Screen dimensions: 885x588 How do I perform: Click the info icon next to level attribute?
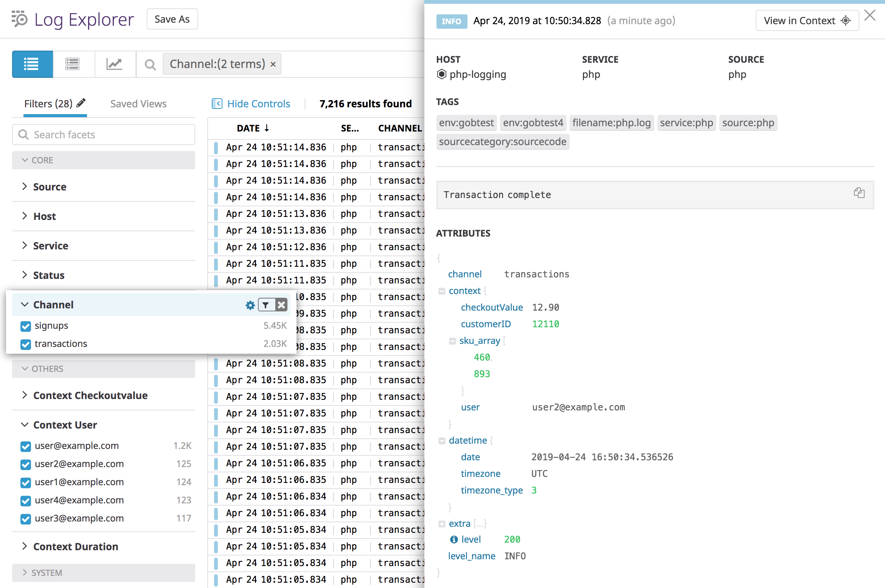[454, 539]
